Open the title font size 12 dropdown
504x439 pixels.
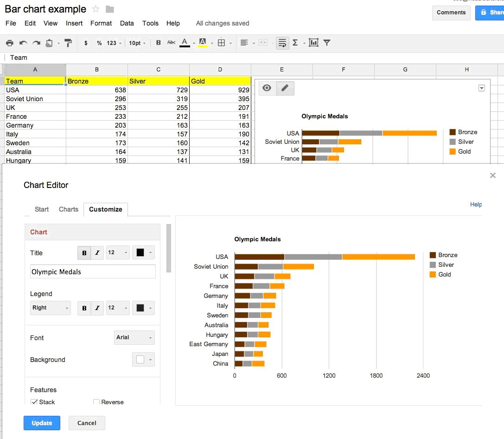click(x=118, y=253)
